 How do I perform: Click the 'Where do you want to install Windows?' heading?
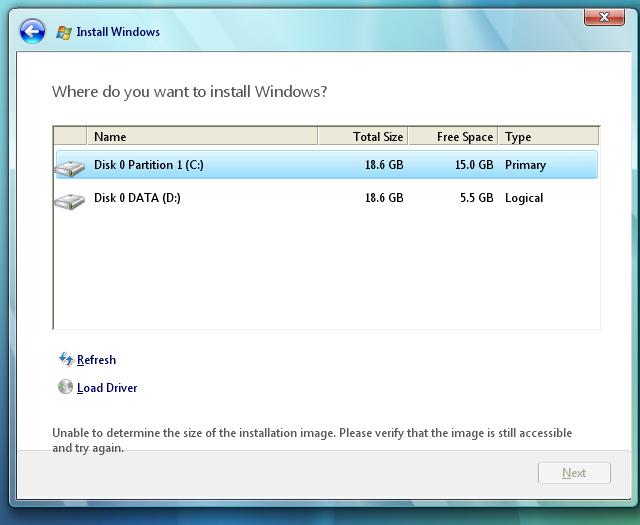coord(189,91)
